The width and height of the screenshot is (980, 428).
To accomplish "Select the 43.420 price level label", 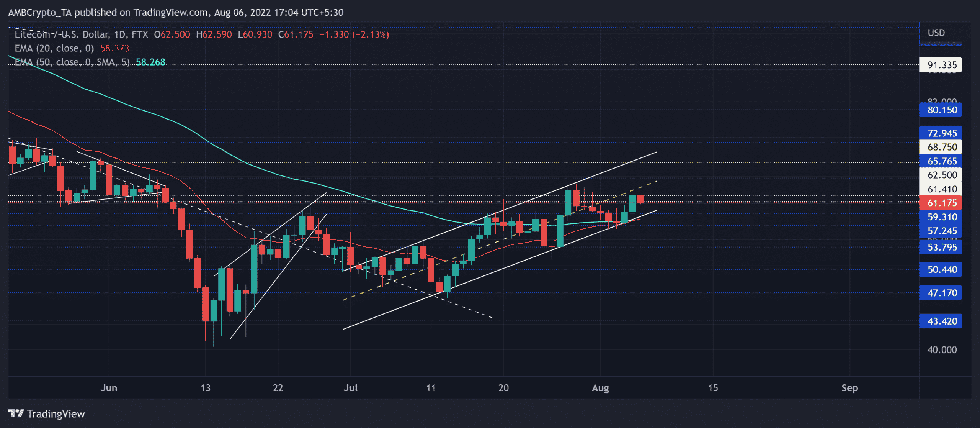I will point(941,321).
